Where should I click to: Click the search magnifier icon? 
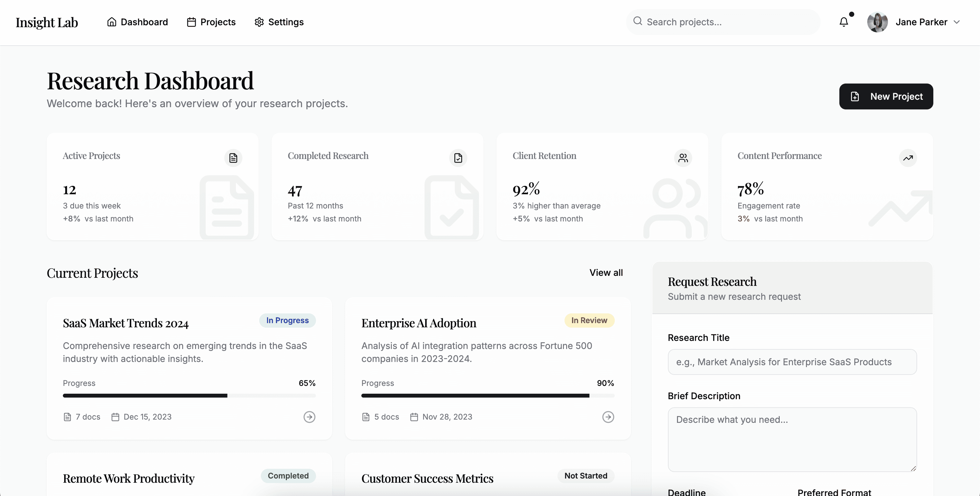(x=637, y=21)
